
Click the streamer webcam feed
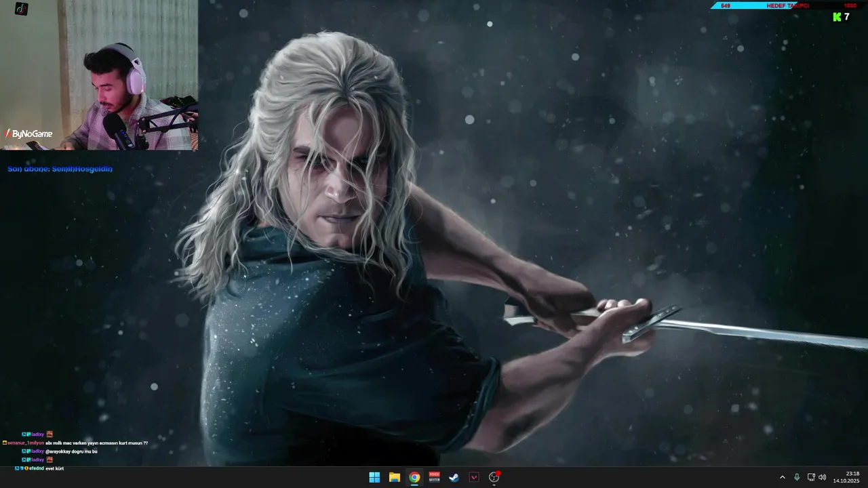pos(99,75)
